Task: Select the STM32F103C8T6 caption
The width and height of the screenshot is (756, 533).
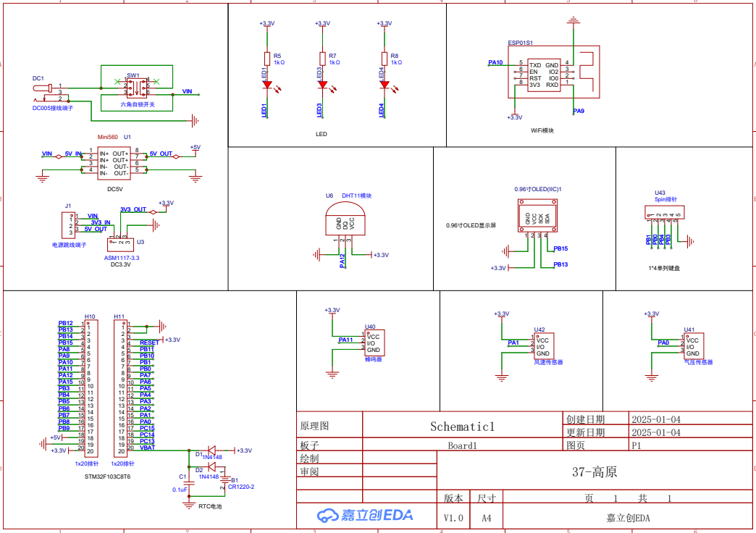Action: point(107,477)
